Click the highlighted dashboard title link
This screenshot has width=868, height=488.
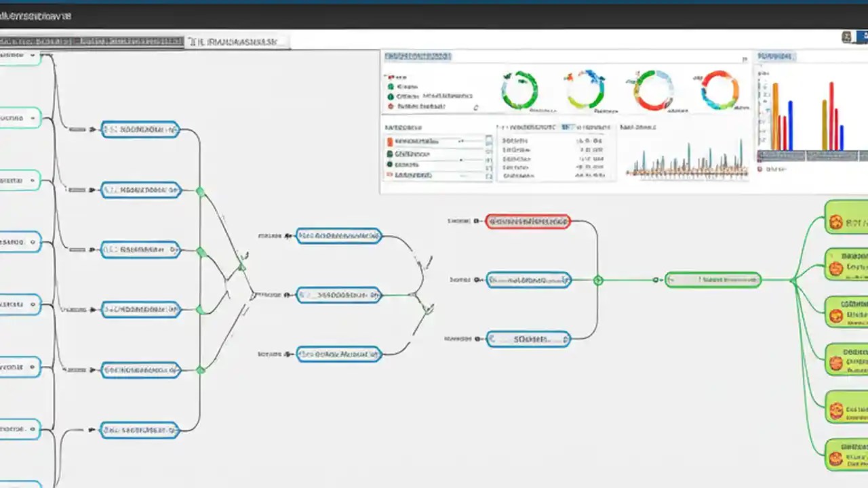tap(417, 56)
